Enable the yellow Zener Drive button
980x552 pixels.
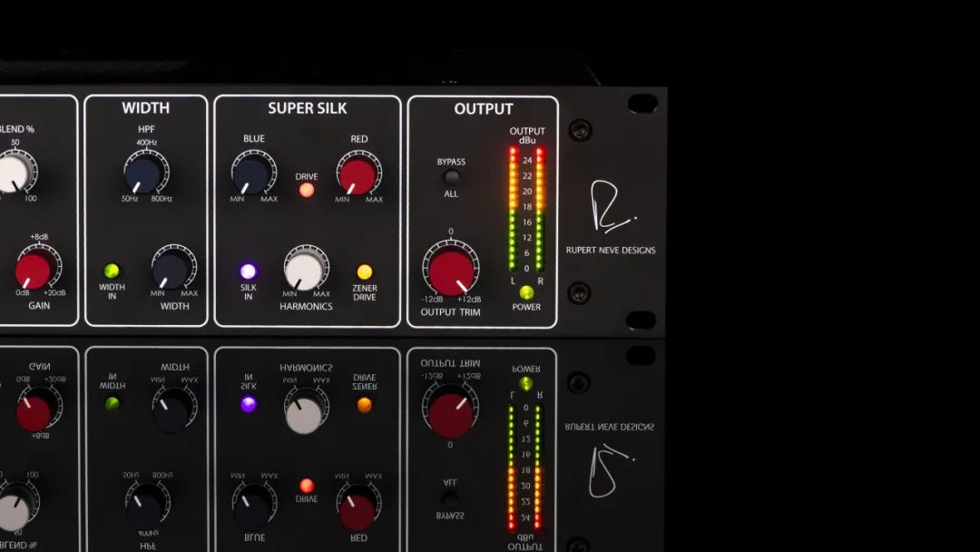pyautogui.click(x=365, y=271)
